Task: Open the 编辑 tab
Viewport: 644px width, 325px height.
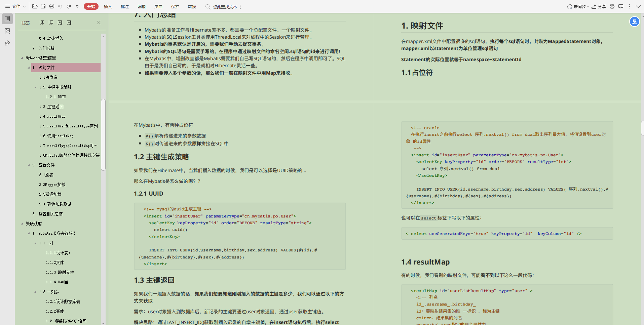Action: tap(141, 6)
